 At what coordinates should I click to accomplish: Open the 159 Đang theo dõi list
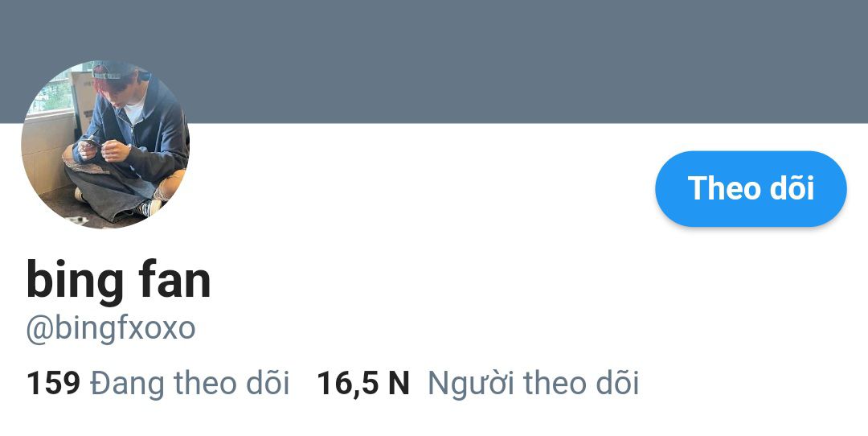[158, 384]
